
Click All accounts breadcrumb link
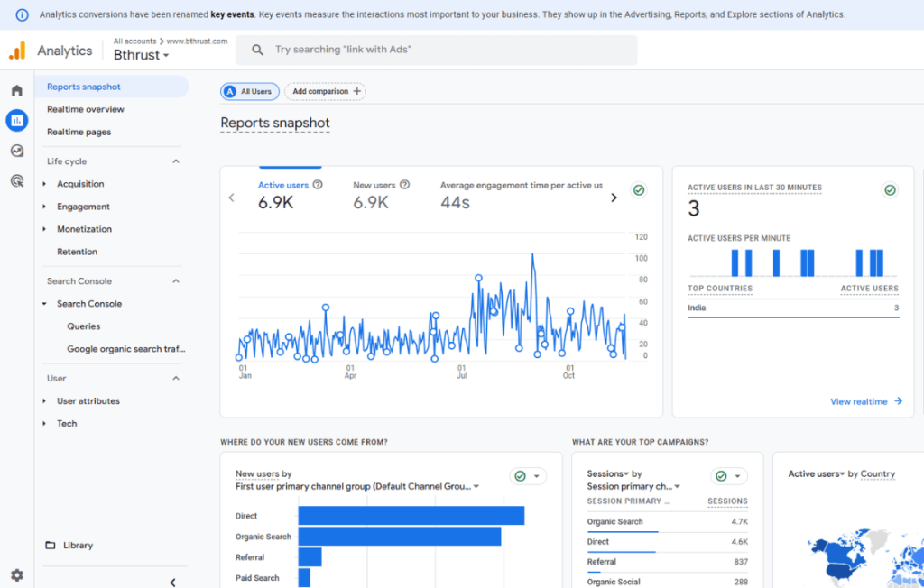click(x=135, y=41)
